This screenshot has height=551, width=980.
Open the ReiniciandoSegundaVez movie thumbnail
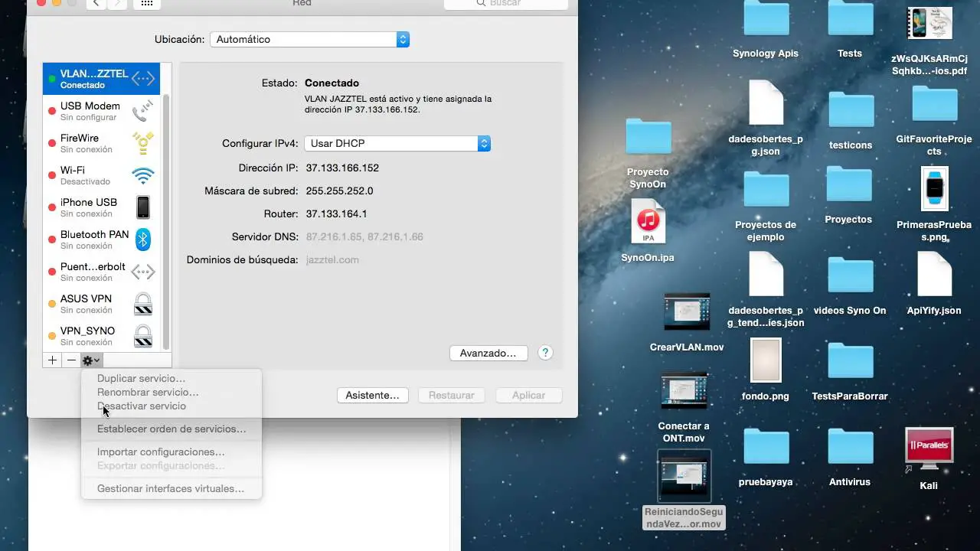click(x=684, y=474)
